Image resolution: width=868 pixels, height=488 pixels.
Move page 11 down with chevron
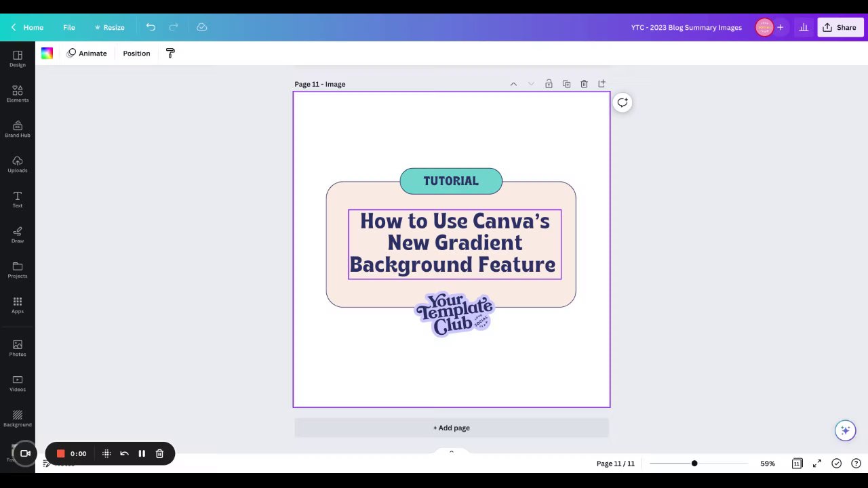point(531,84)
